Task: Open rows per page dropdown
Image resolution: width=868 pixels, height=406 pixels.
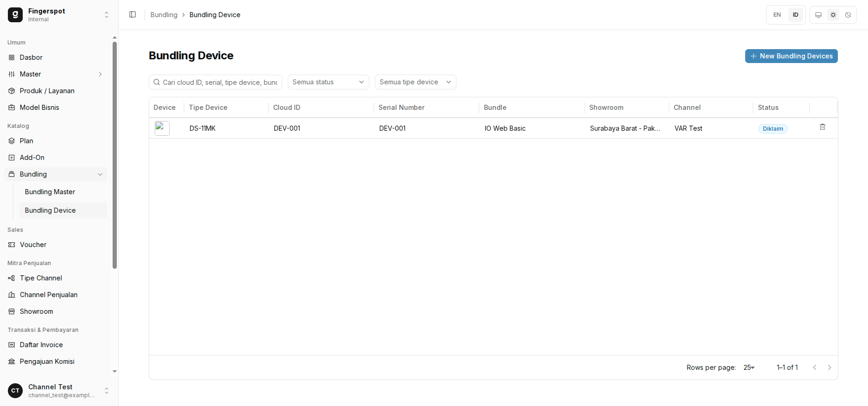Action: point(749,368)
